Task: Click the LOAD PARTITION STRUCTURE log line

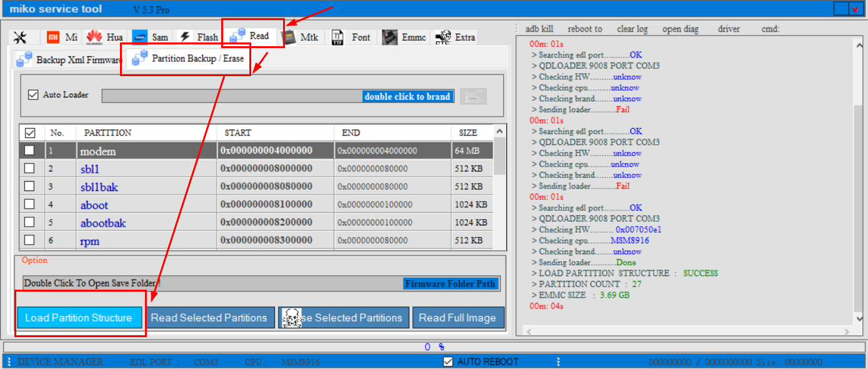Action: 624,273
